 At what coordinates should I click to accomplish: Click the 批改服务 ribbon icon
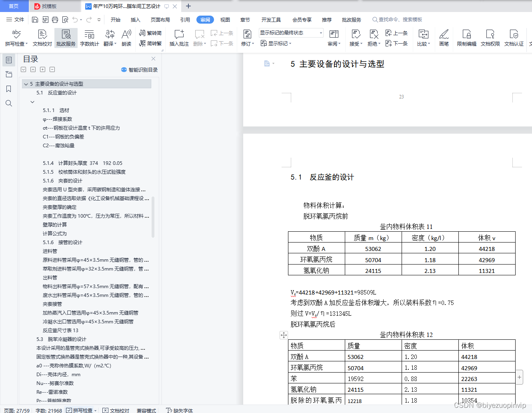click(66, 38)
